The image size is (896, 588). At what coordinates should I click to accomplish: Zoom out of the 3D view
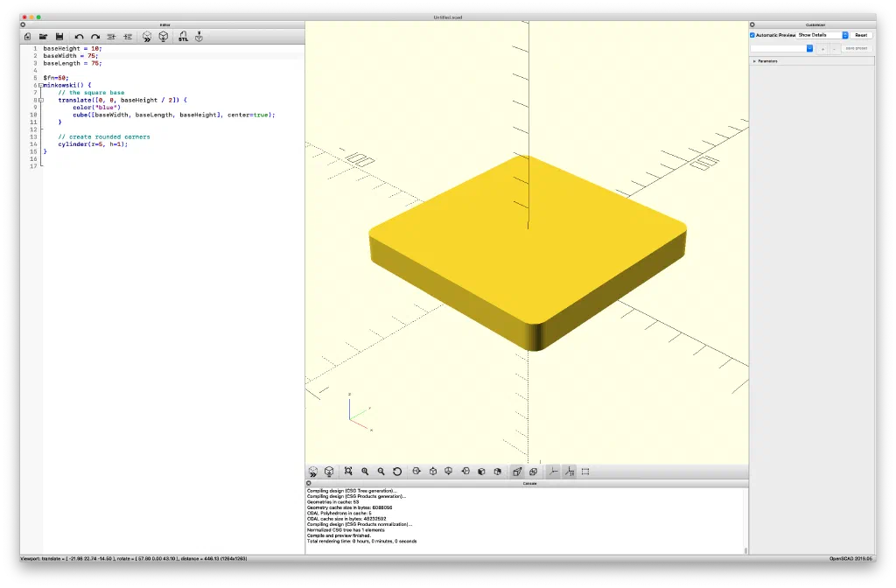tap(381, 472)
